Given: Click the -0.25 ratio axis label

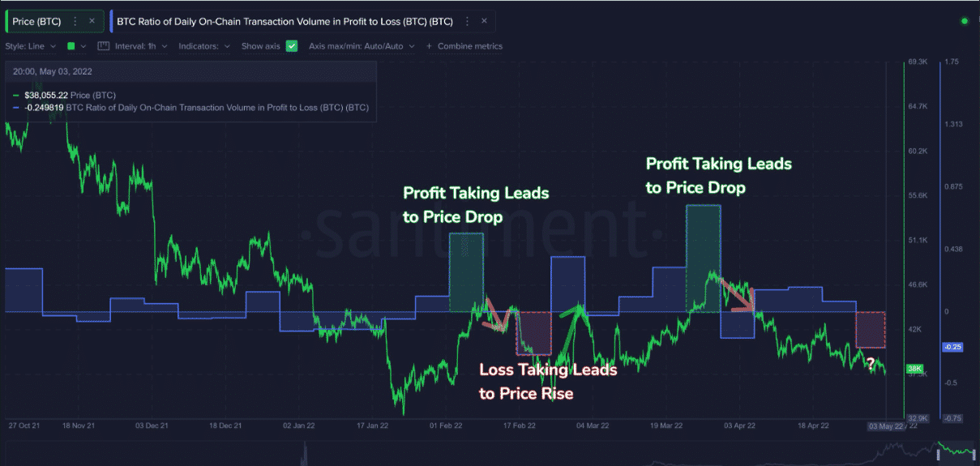Looking at the screenshot, I should click(951, 347).
